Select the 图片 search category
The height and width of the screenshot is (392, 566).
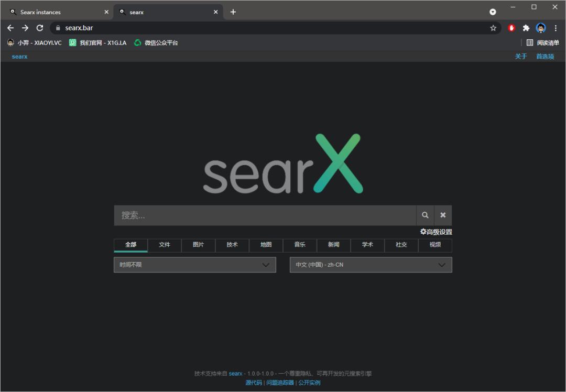[x=198, y=245]
